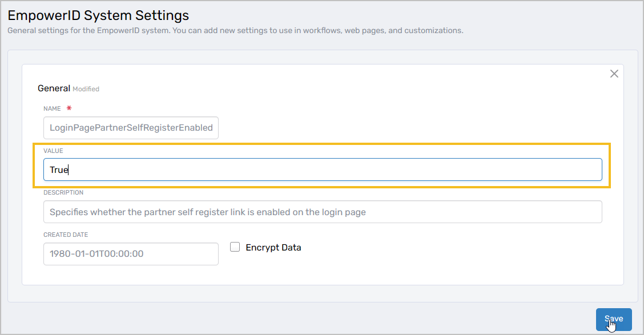Enable the Encrypt Data checkbox
This screenshot has height=335, width=644.
[x=235, y=247]
